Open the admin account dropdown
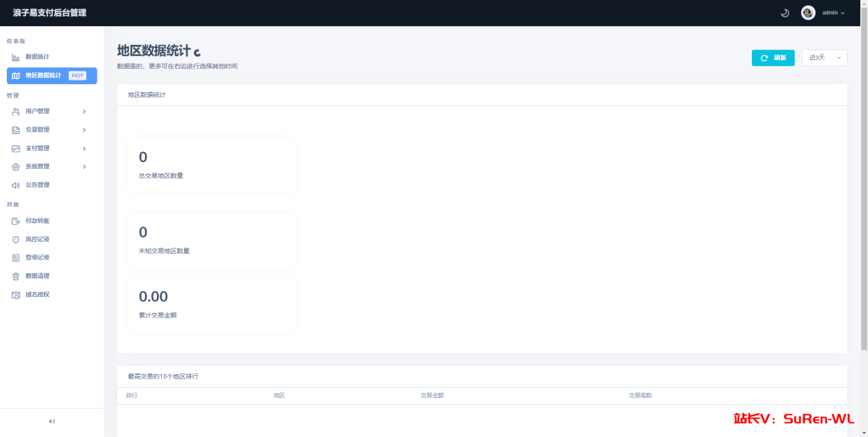The image size is (868, 437). pos(833,13)
